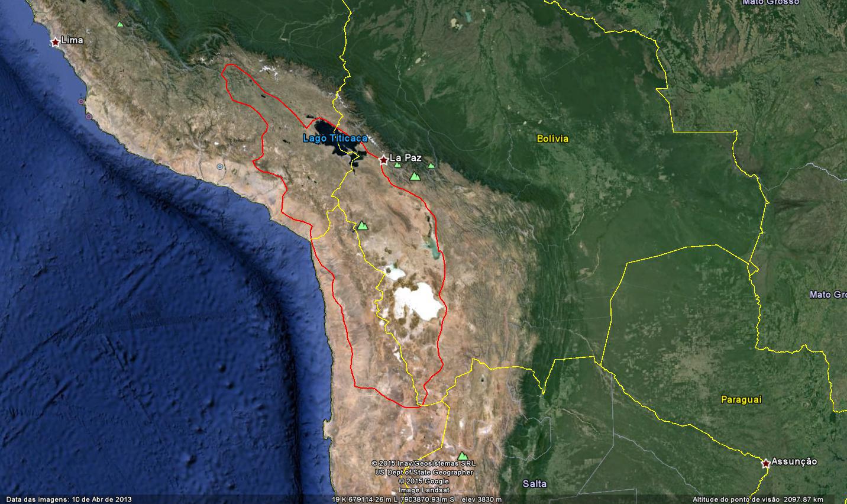Select the La Paz capital star marker
Screen dimensions: 847x504
tap(383, 160)
